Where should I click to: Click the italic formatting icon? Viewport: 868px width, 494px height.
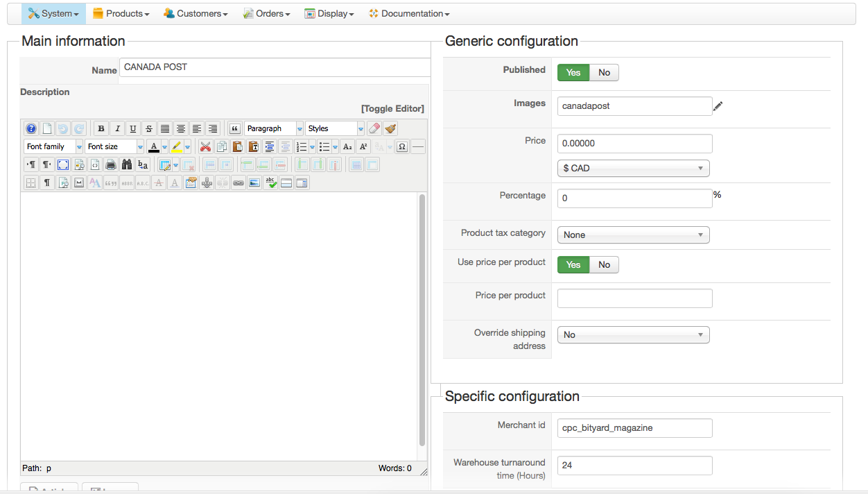point(117,128)
